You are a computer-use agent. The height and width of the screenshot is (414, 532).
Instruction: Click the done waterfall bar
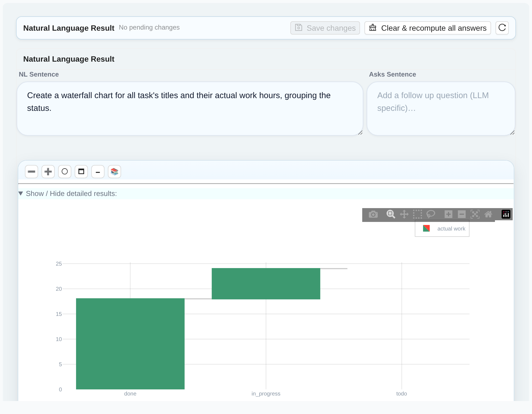130,344
